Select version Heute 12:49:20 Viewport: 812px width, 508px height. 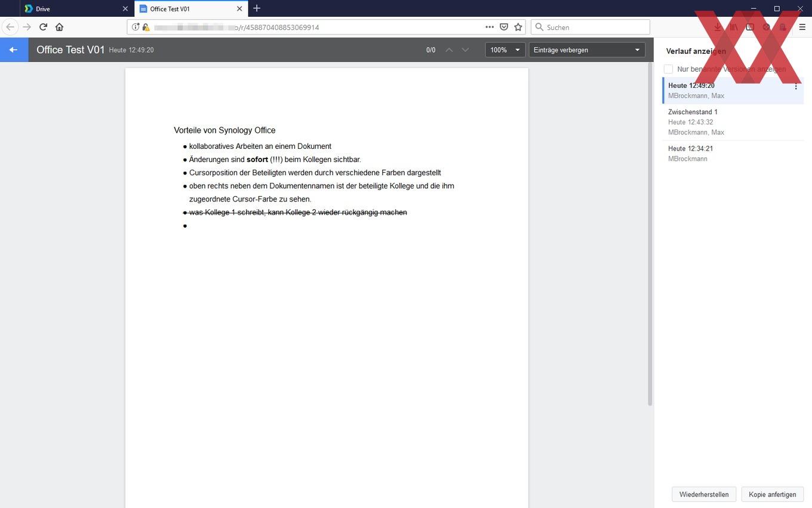[733, 90]
